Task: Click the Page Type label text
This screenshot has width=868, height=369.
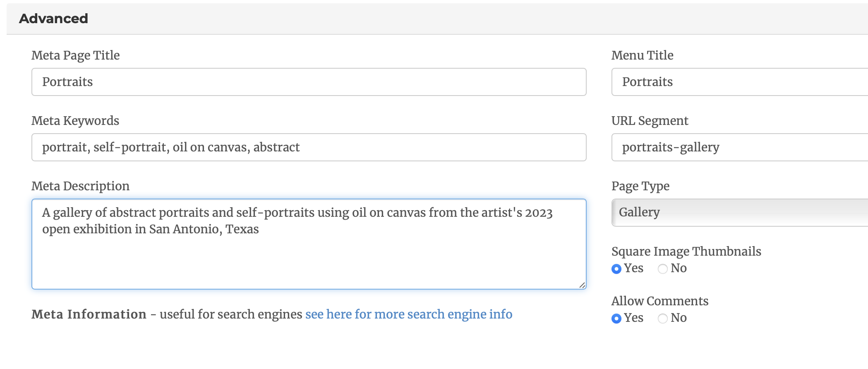Action: [x=640, y=186]
